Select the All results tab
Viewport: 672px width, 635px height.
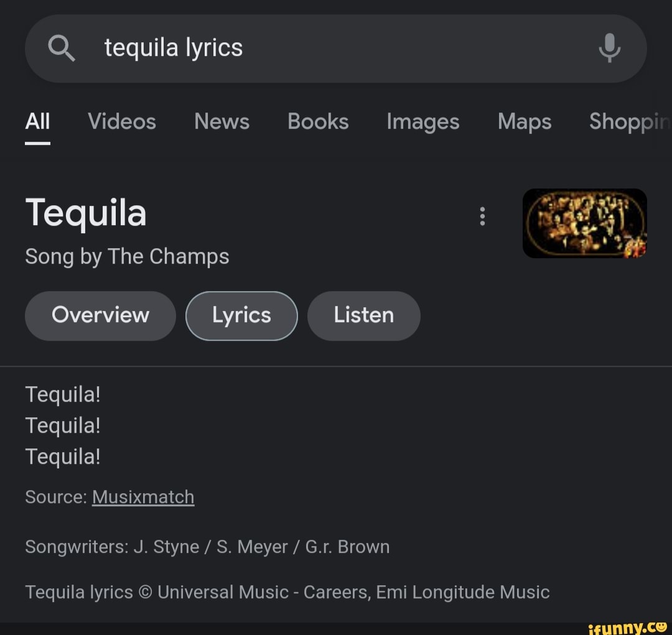pos(37,122)
